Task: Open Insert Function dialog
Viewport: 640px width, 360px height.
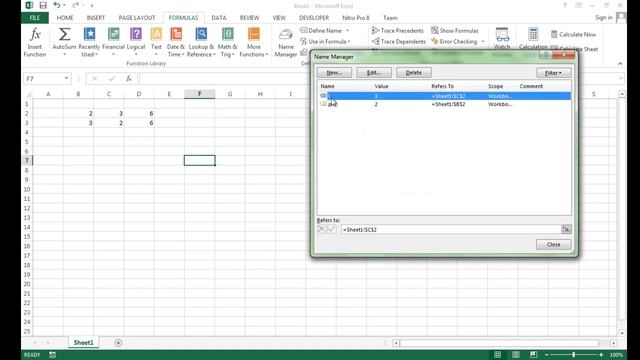Action: 35,42
